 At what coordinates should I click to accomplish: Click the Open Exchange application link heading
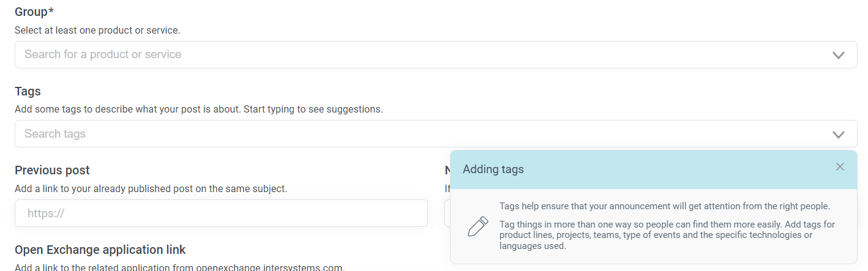pyautogui.click(x=100, y=250)
